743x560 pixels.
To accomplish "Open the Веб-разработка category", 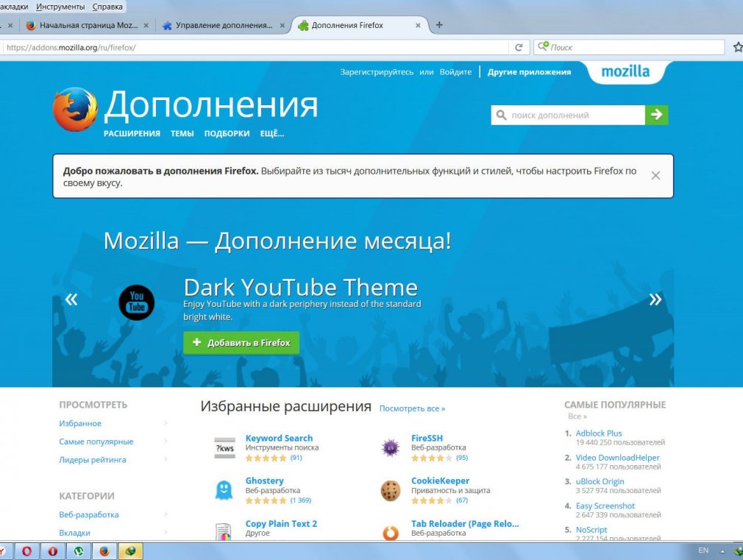I will click(x=88, y=514).
